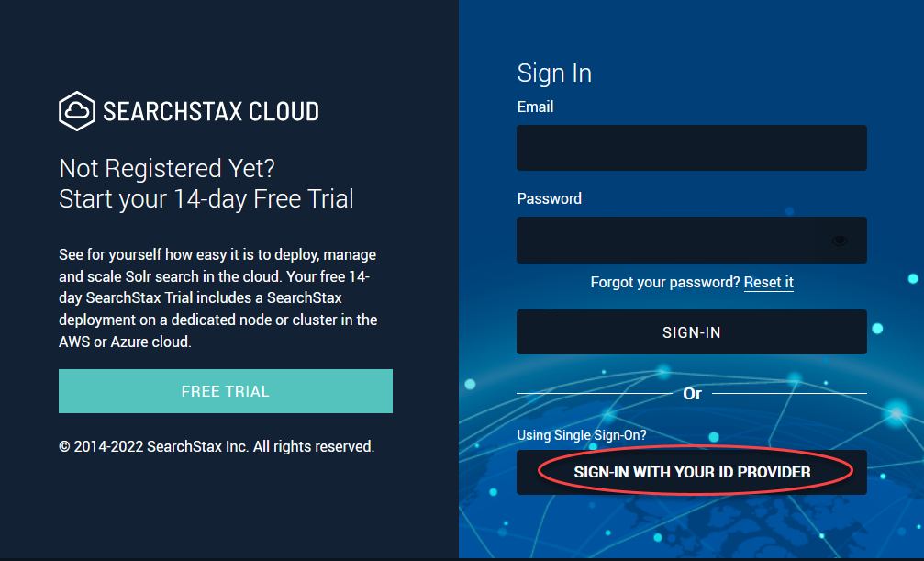This screenshot has width=924, height=561.
Task: Select the Sign In heading
Action: point(554,73)
